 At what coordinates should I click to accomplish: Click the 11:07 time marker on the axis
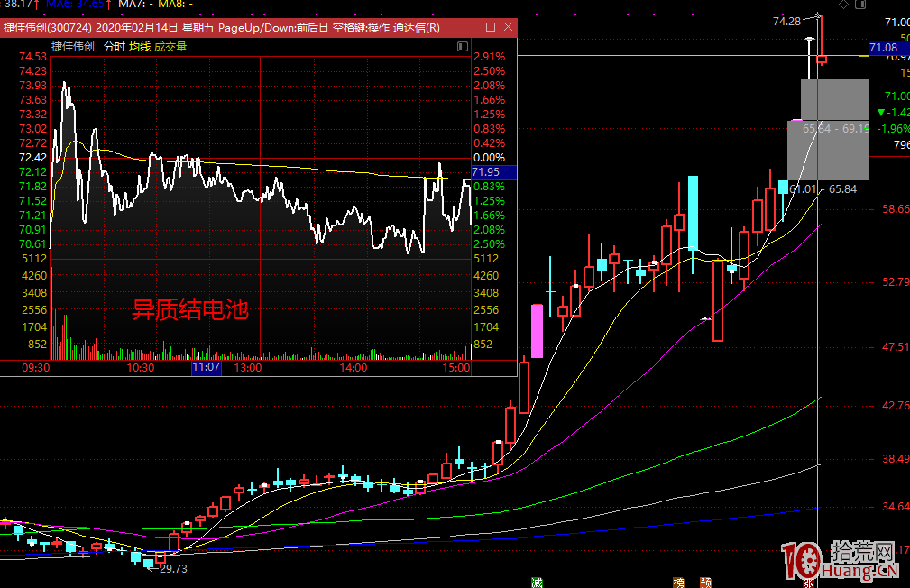[206, 368]
